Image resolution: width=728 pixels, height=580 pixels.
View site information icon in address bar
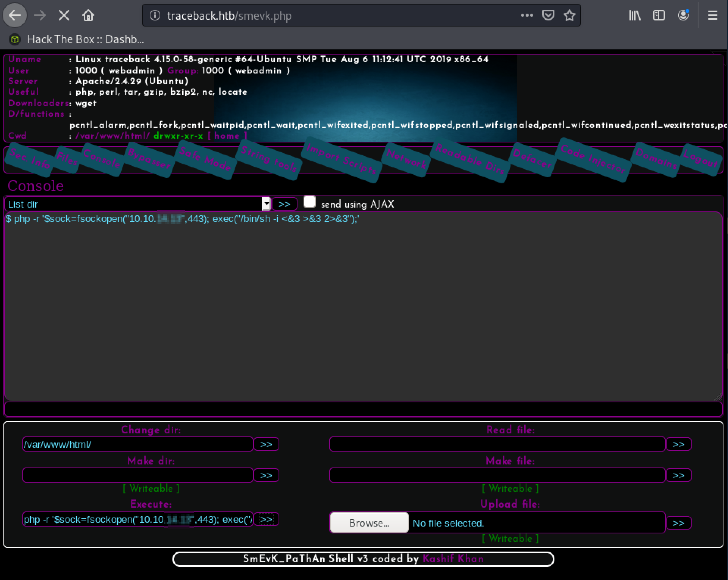(155, 16)
